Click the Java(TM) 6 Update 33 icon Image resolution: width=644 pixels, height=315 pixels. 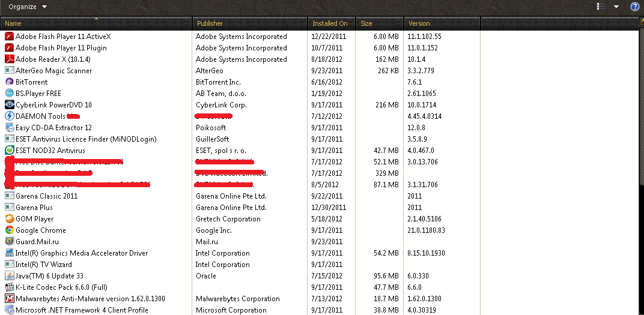pyautogui.click(x=9, y=275)
